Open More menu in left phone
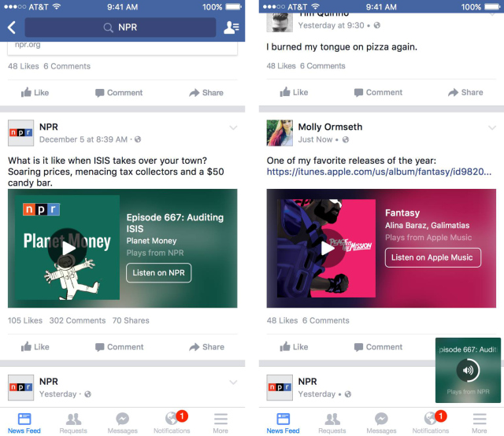This screenshot has width=504, height=436. (220, 423)
